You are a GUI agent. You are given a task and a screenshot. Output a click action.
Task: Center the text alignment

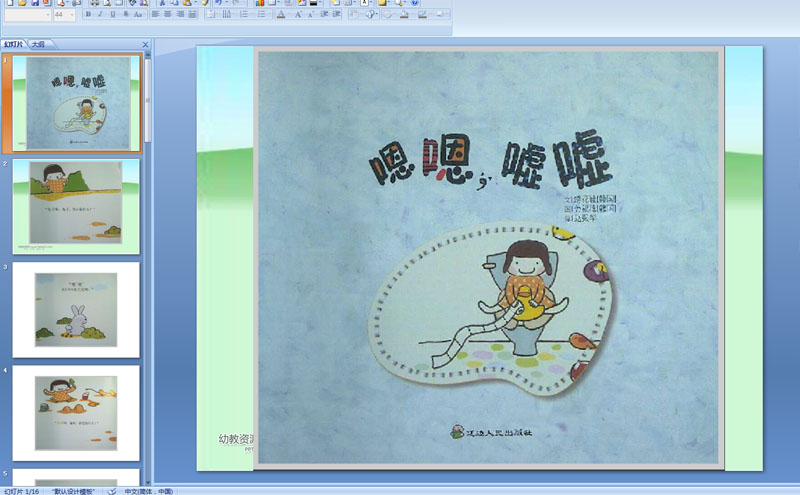pos(168,14)
